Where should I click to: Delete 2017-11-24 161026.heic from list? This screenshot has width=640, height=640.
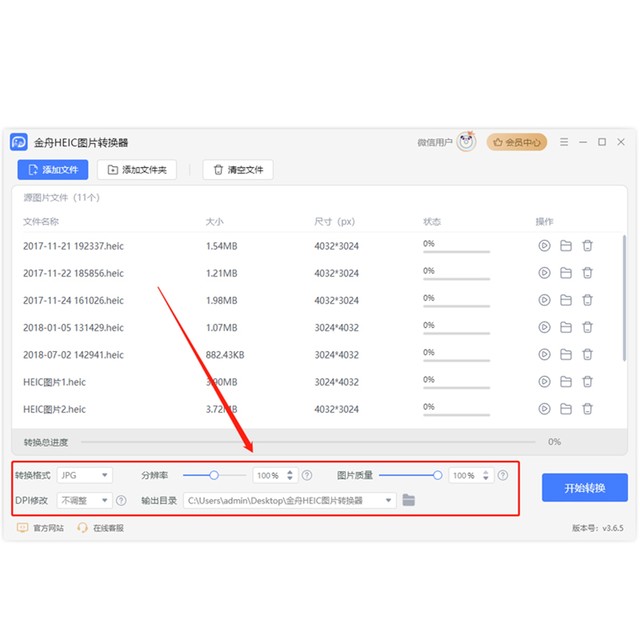coord(587,300)
